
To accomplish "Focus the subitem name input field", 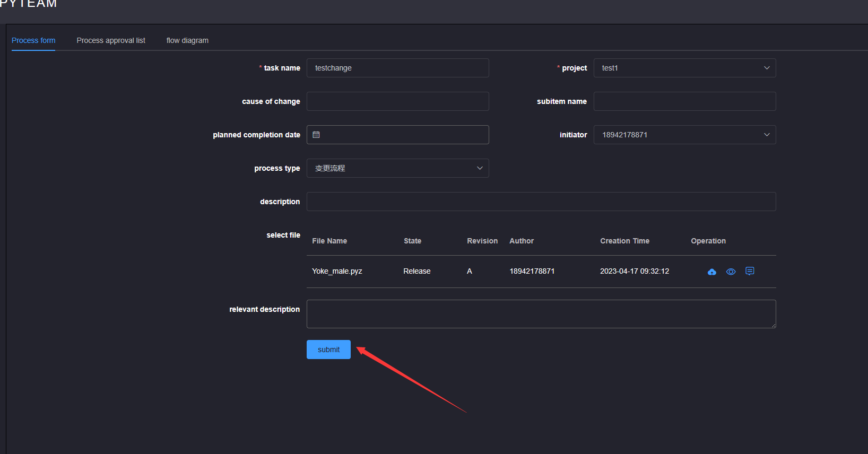I will tap(684, 101).
